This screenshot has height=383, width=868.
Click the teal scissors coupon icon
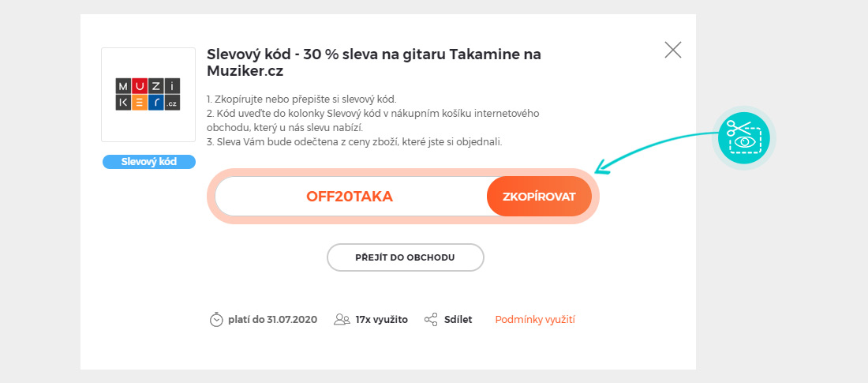[744, 137]
